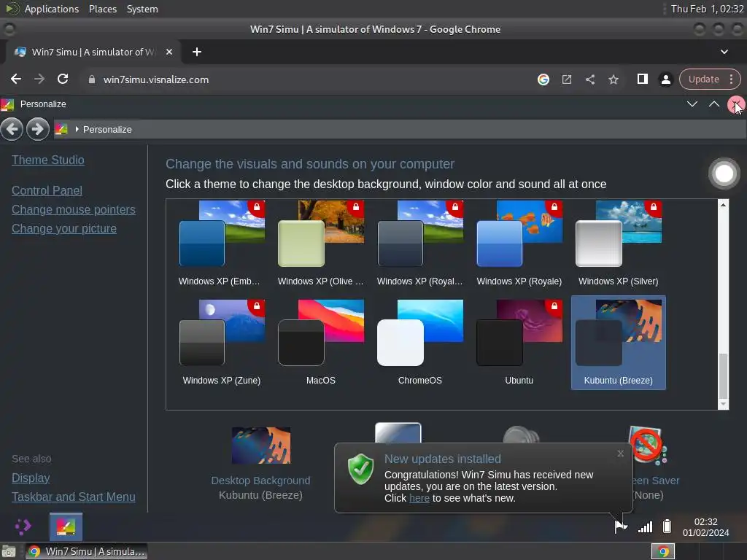747x560 pixels.
Task: Go back in Personalize window
Action: [12, 129]
